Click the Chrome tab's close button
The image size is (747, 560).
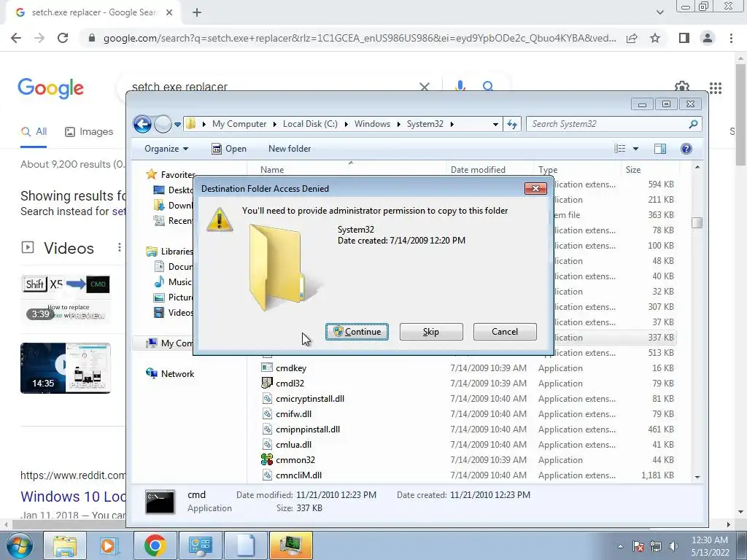(169, 12)
